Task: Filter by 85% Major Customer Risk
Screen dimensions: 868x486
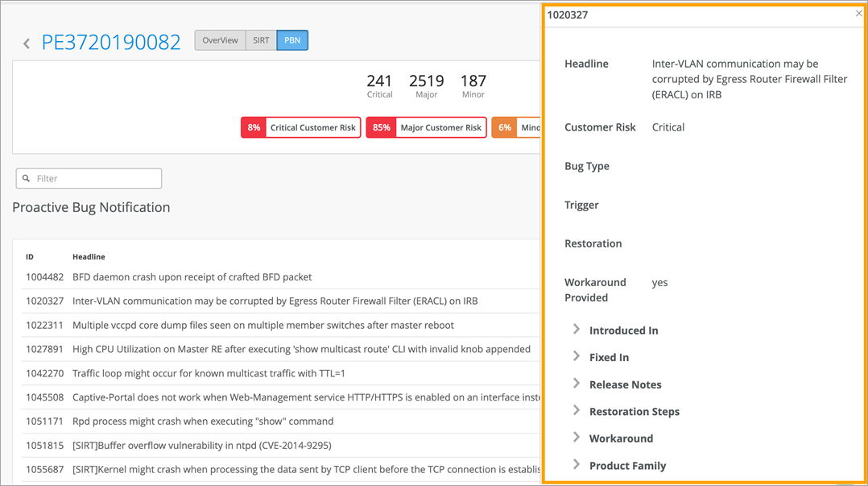Action: [426, 127]
